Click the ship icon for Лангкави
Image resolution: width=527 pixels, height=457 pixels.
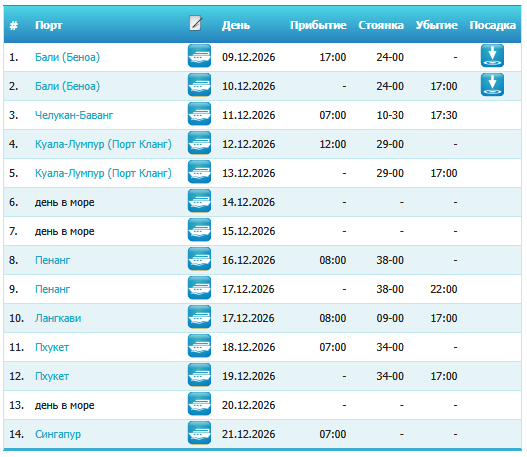pyautogui.click(x=199, y=317)
